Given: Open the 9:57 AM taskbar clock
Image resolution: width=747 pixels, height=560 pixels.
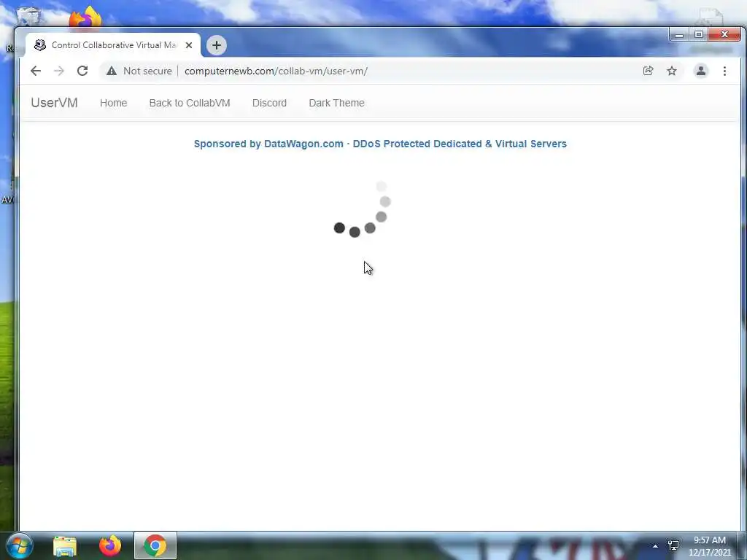Looking at the screenshot, I should pyautogui.click(x=710, y=546).
